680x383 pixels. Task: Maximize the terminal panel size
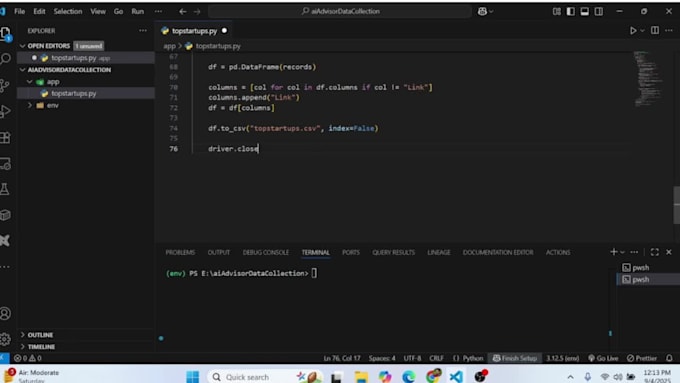tap(655, 252)
